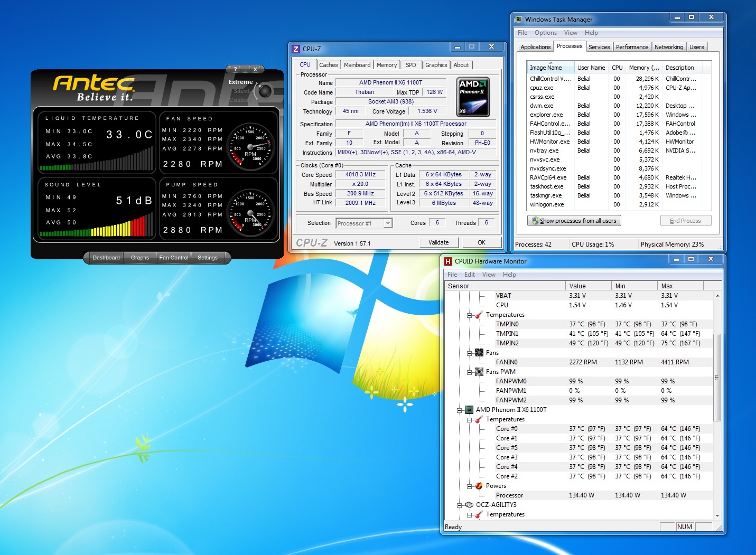
Task: Select the Silent cooling mode
Action: [x=241, y=91]
